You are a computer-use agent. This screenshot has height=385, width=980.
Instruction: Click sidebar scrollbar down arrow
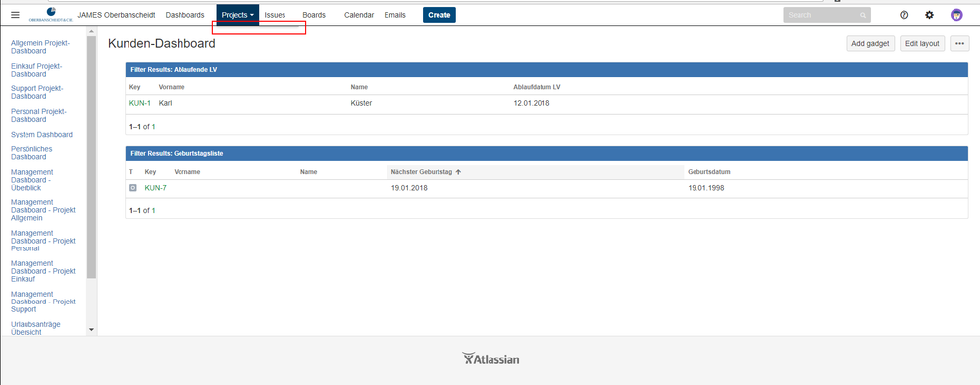92,329
